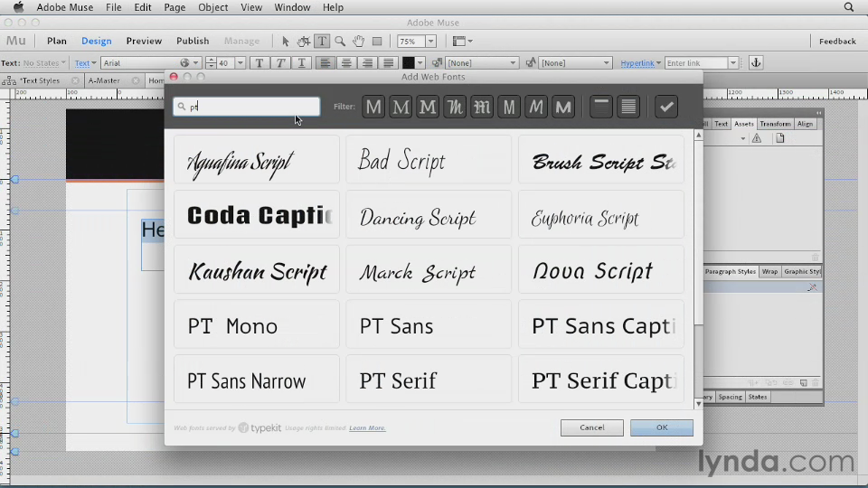Screen dimensions: 868x488
Task: Switch to the Paragraph Styles tab
Action: point(730,272)
